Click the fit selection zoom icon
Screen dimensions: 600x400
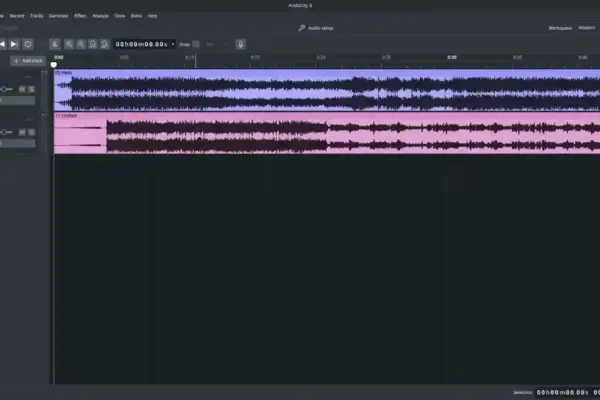(x=93, y=44)
